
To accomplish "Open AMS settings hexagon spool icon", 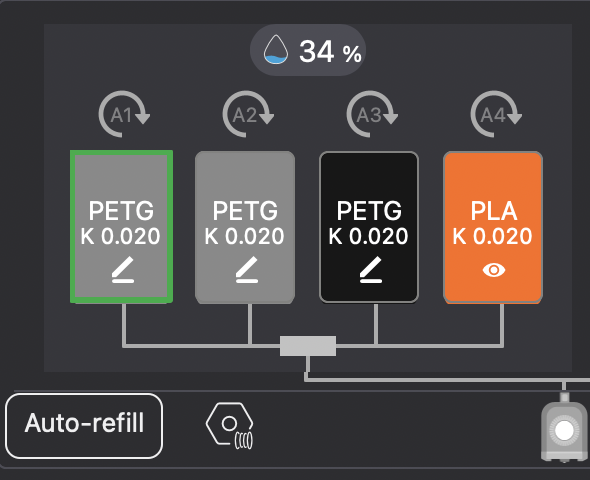I will pos(230,426).
